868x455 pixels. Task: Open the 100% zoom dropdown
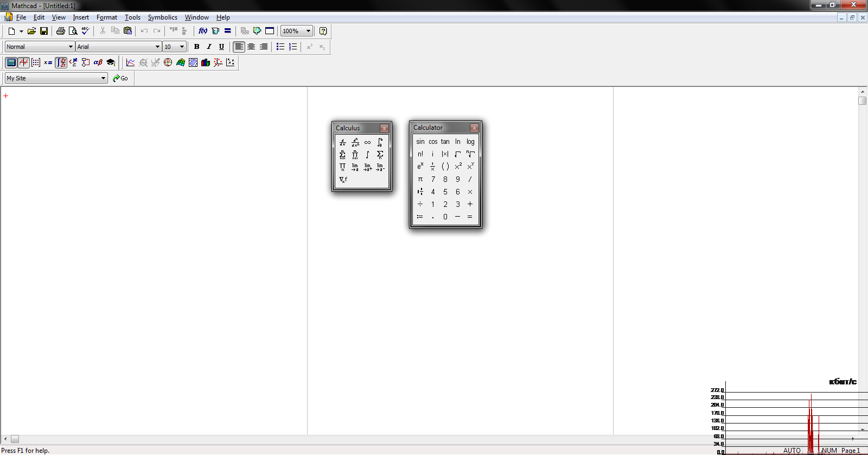point(308,31)
